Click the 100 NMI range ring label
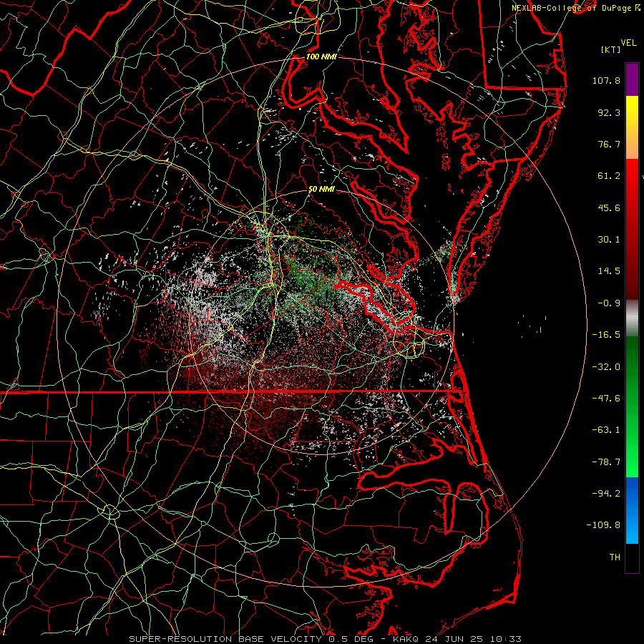Screen dimensions: 644x644 [321, 57]
